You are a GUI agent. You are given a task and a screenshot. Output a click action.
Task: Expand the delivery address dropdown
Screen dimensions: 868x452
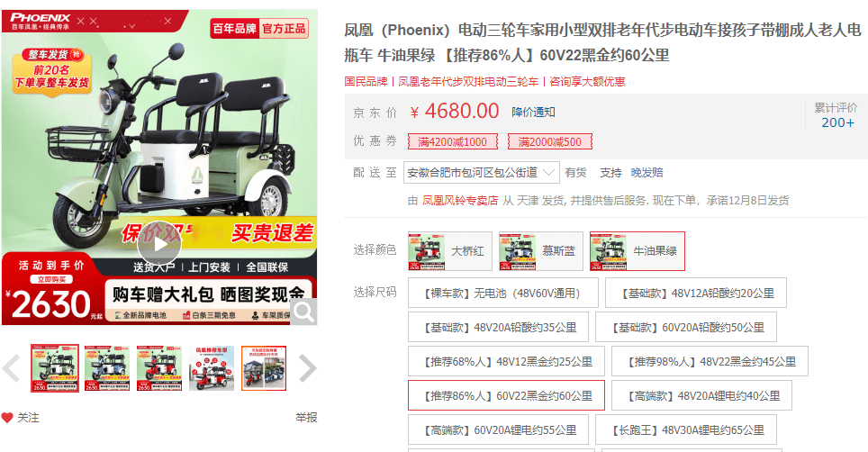pos(482,173)
